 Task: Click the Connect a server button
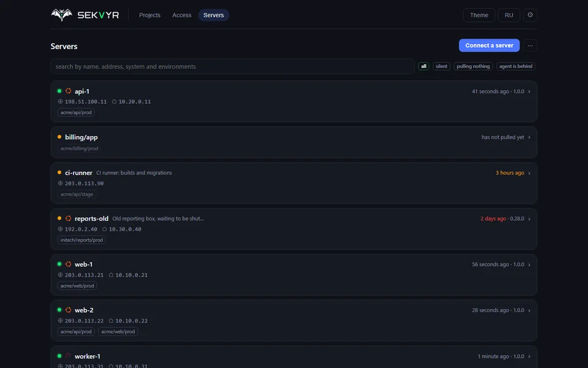coord(489,45)
